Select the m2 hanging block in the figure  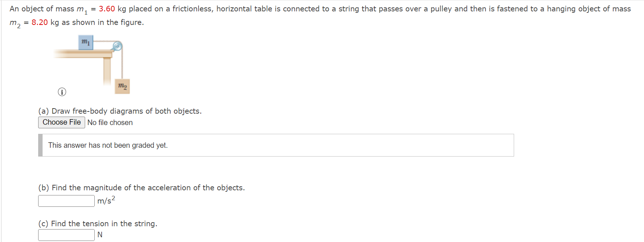[x=122, y=87]
